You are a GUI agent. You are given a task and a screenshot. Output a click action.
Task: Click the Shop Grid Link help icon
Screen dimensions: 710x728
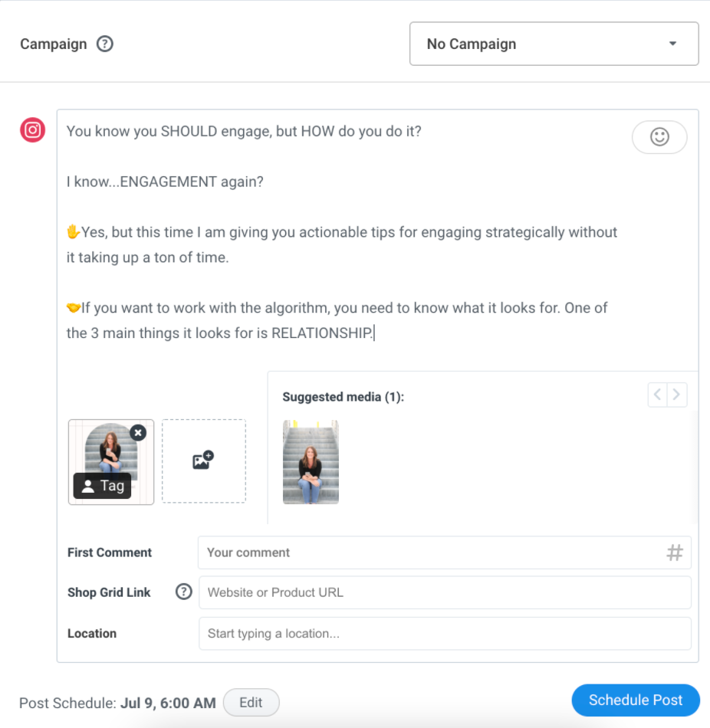(x=183, y=592)
